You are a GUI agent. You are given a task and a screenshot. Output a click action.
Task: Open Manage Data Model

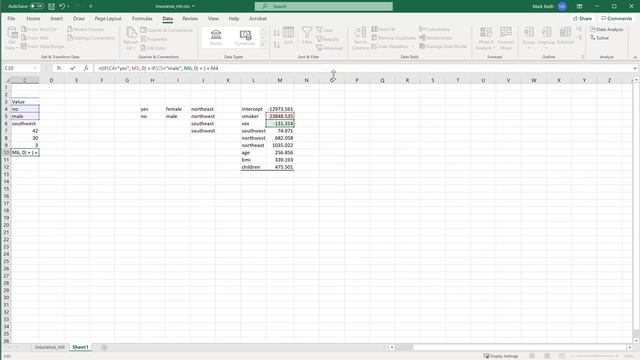[x=443, y=47]
